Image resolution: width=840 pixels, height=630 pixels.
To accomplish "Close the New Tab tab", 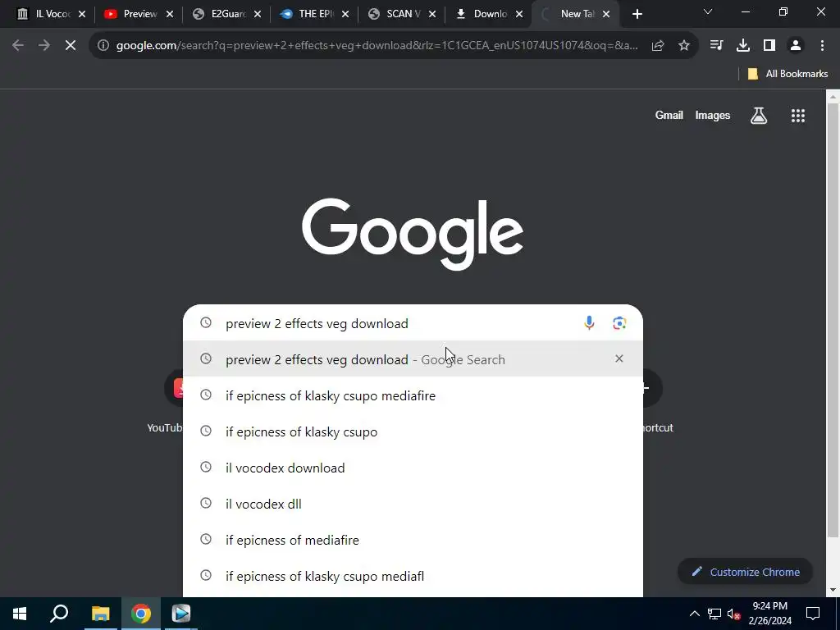I will 606,14.
